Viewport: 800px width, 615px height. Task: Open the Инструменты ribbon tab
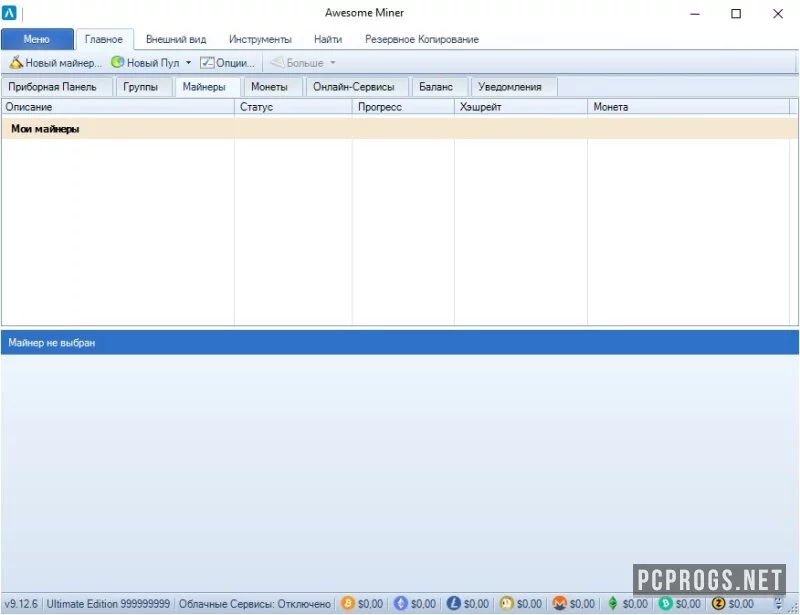click(260, 39)
